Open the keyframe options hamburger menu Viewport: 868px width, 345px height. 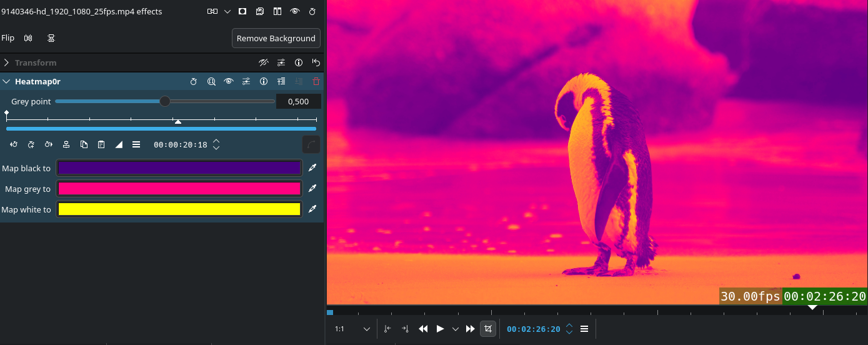[x=136, y=144]
